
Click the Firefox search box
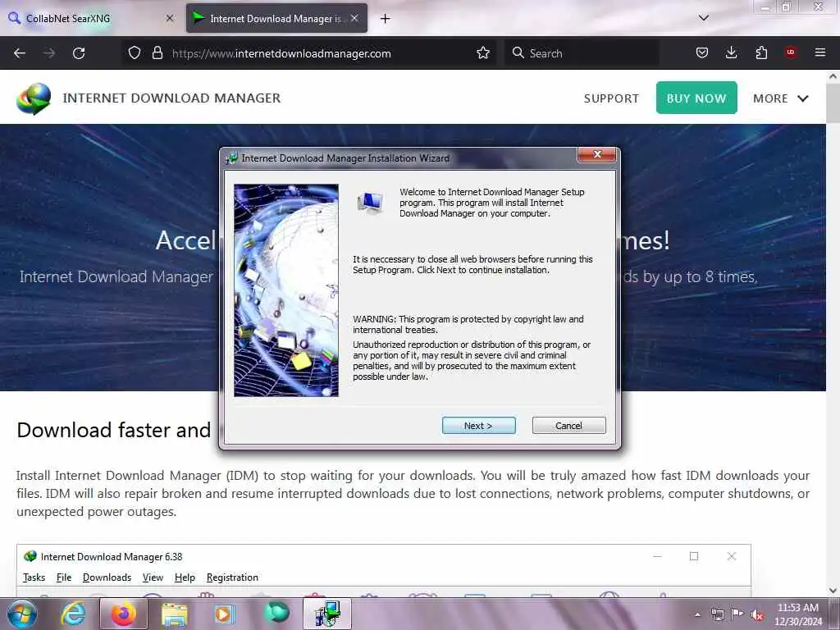582,53
